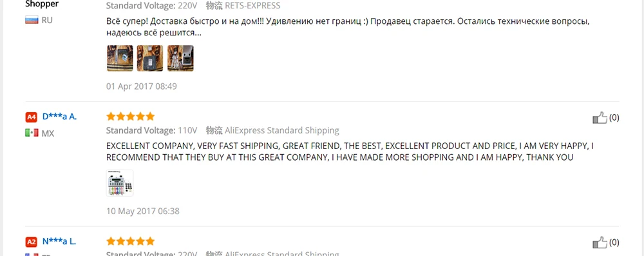
Task: Click the 10 May 2017 06:38 timestamp
Action: click(x=143, y=211)
